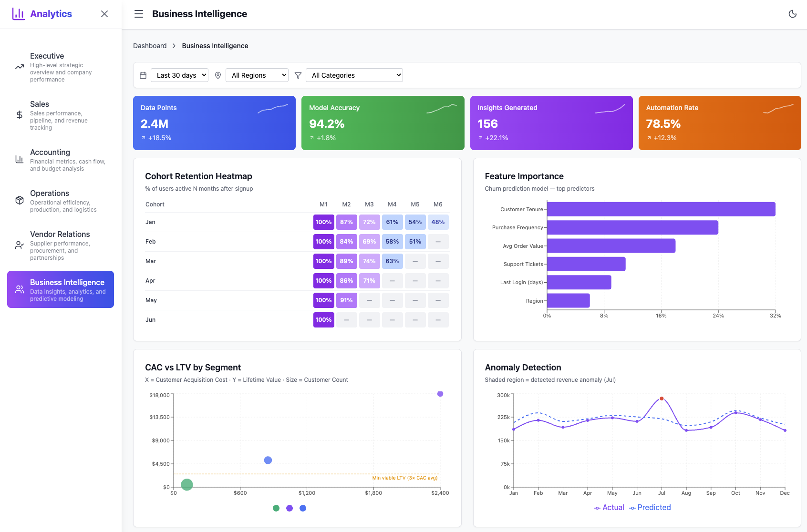Open the Accounting section
This screenshot has height=532, width=807.
61,159
